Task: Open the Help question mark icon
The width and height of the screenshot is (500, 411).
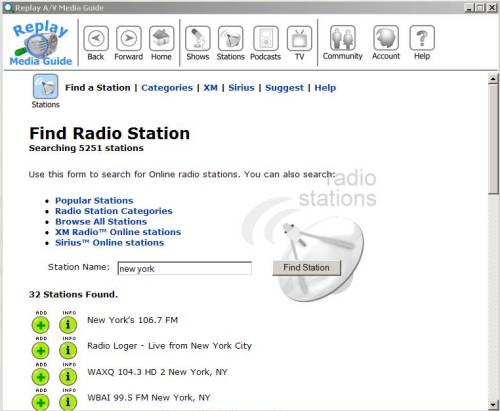Action: (422, 38)
